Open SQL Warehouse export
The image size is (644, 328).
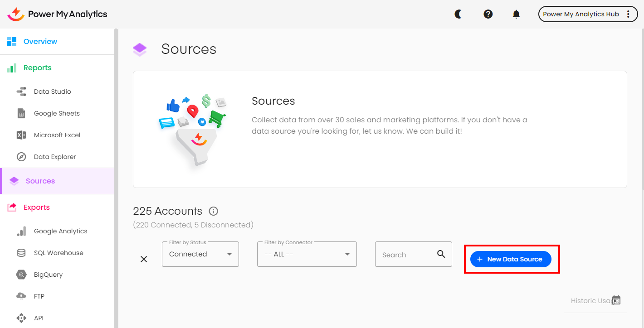pyautogui.click(x=59, y=253)
